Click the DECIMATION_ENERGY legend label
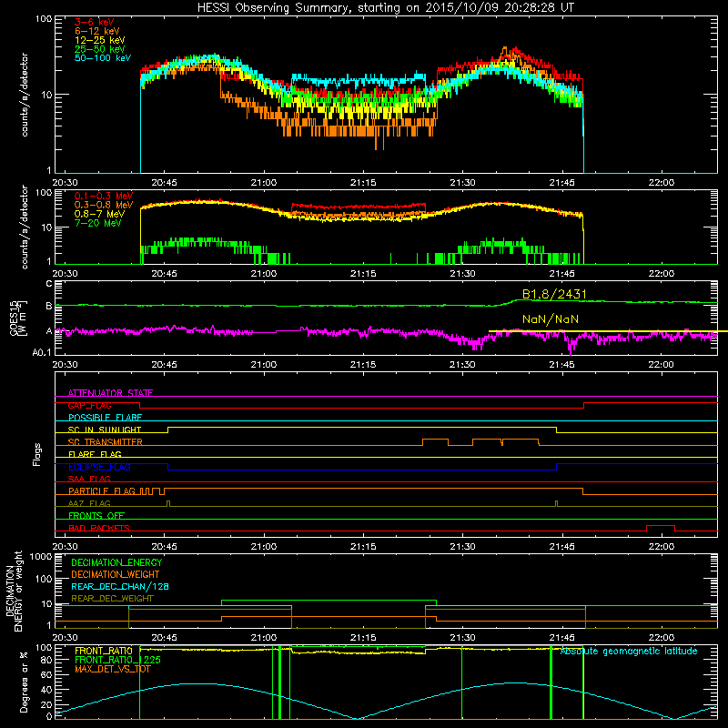The width and height of the screenshot is (728, 728). tap(116, 562)
